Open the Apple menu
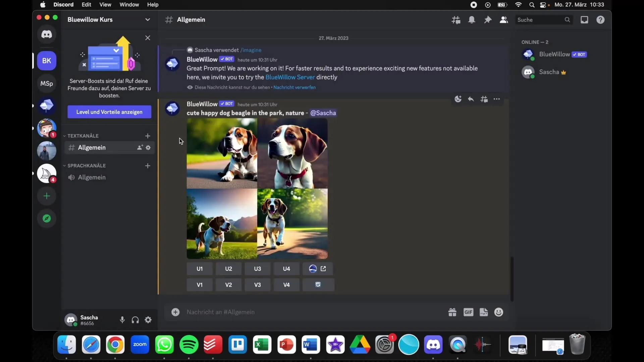 (43, 5)
